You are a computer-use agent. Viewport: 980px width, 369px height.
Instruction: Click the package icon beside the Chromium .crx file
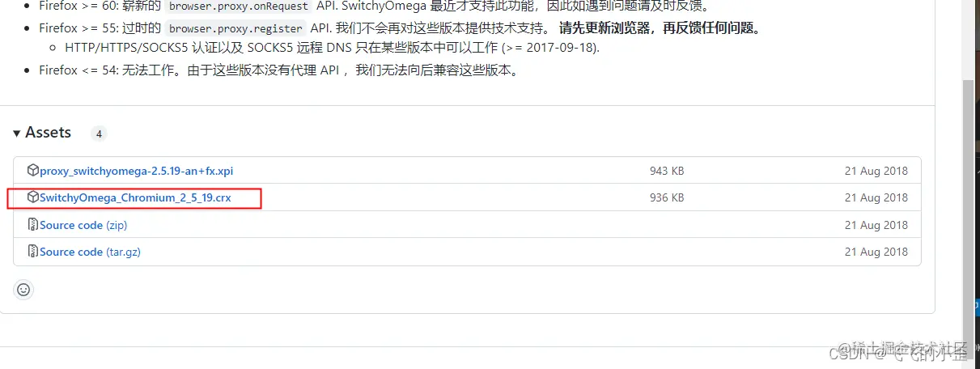(33, 197)
